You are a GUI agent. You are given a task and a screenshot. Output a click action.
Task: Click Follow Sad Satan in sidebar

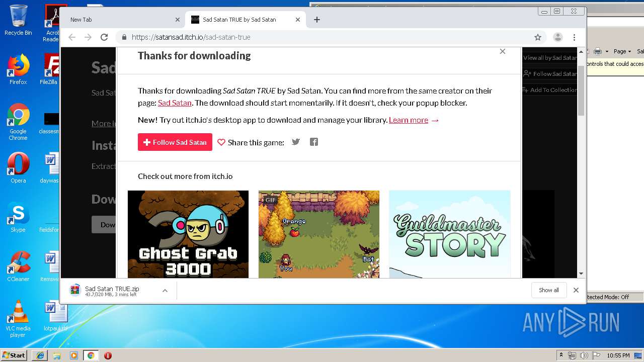point(550,74)
